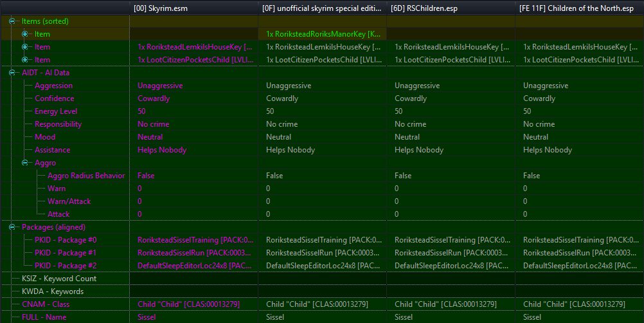This screenshot has height=323, width=644.
Task: Click Cowardly in the RSChildren.esp column
Action: 411,98
